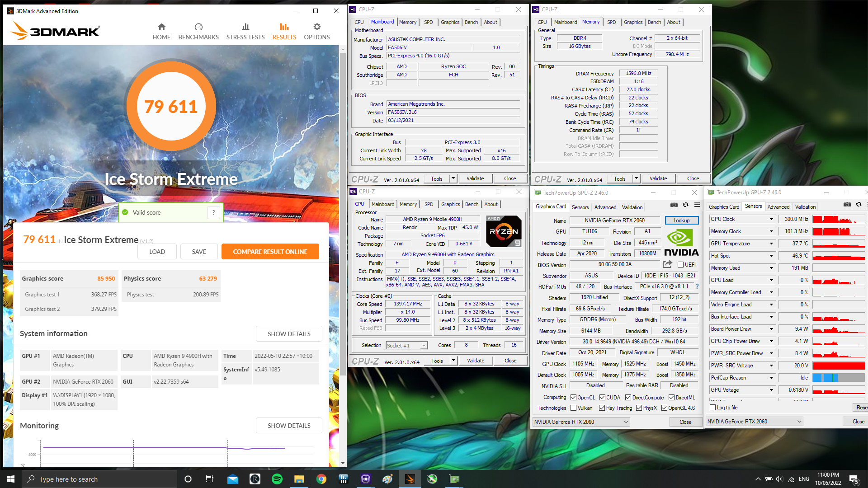Switch to Bench tab in CPU-Z Memory window
Image resolution: width=868 pixels, height=488 pixels.
pos(654,22)
